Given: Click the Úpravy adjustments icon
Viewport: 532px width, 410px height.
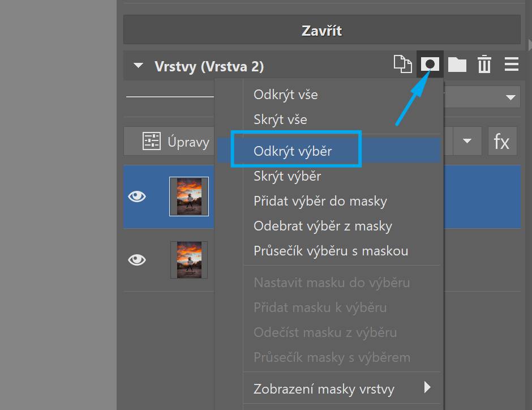Looking at the screenshot, I should tap(152, 142).
